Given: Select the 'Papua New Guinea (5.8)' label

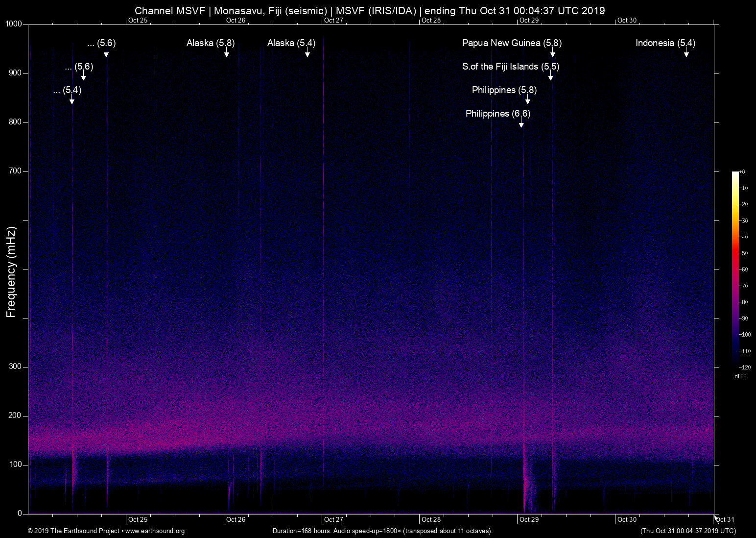Looking at the screenshot, I should pyautogui.click(x=512, y=43).
